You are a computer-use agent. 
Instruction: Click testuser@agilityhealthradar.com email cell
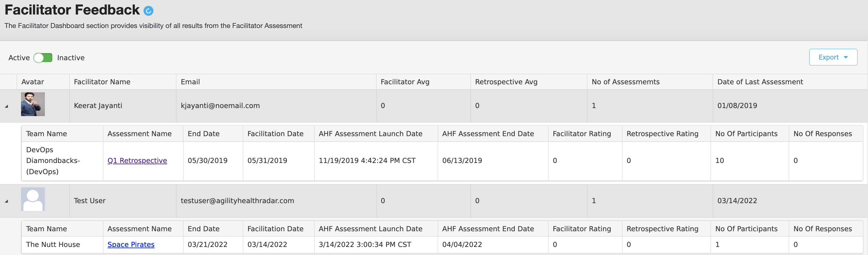click(x=237, y=201)
